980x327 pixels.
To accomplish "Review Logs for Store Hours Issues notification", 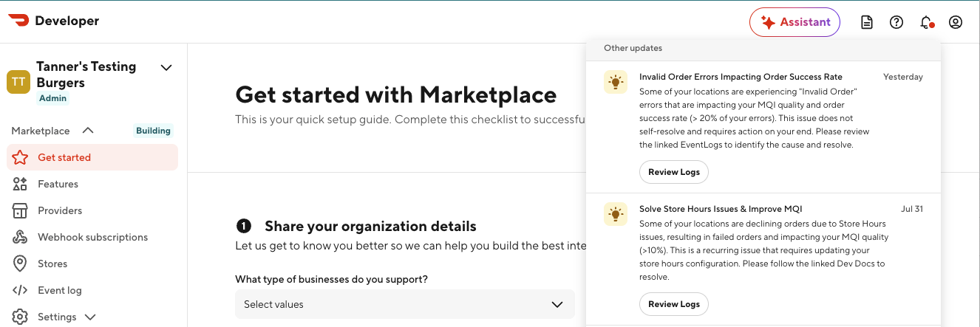I will 674,304.
